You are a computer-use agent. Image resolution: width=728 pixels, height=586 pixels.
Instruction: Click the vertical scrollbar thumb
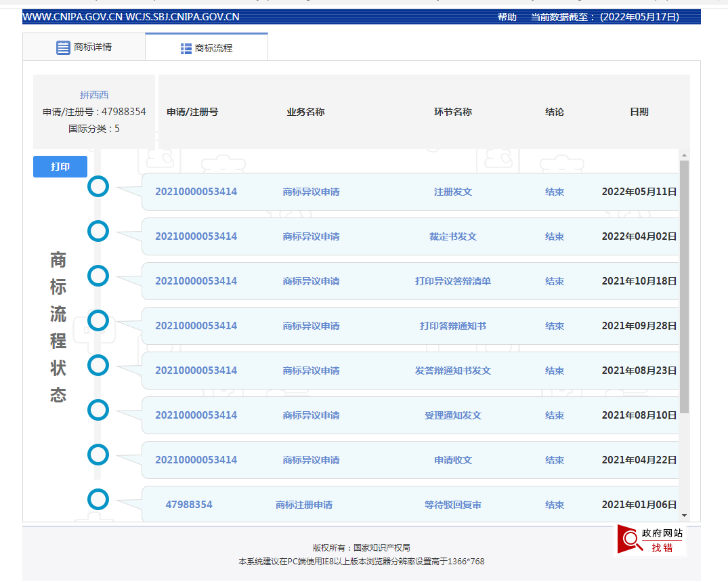pos(684,285)
